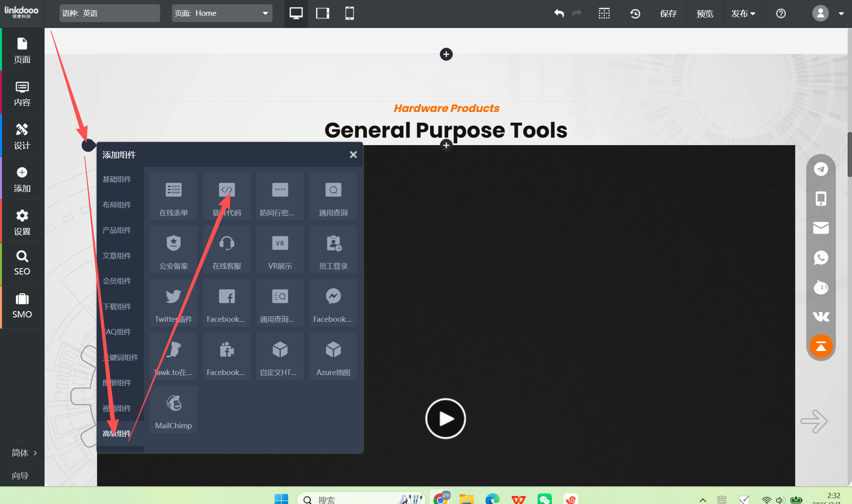Toggle the grid guide display icon
The width and height of the screenshot is (852, 504).
point(604,13)
